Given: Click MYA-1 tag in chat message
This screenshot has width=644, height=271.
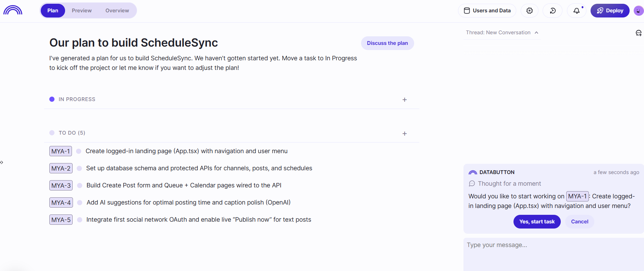Looking at the screenshot, I should point(578,196).
